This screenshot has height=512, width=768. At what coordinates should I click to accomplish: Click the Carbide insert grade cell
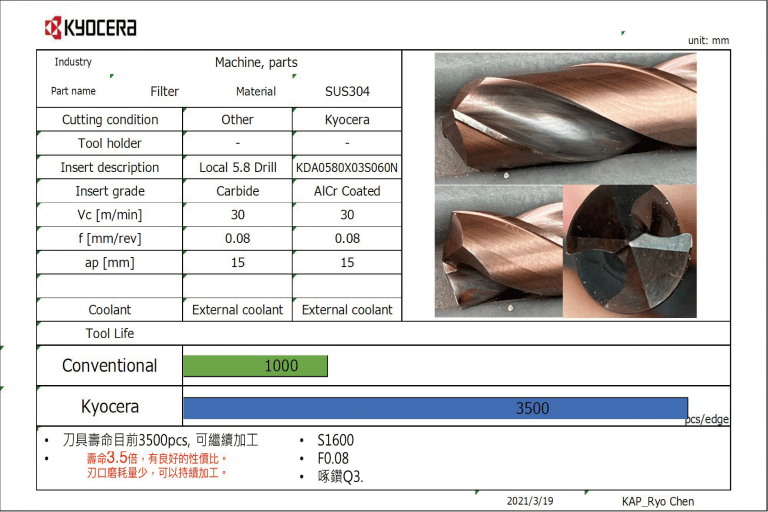click(237, 192)
